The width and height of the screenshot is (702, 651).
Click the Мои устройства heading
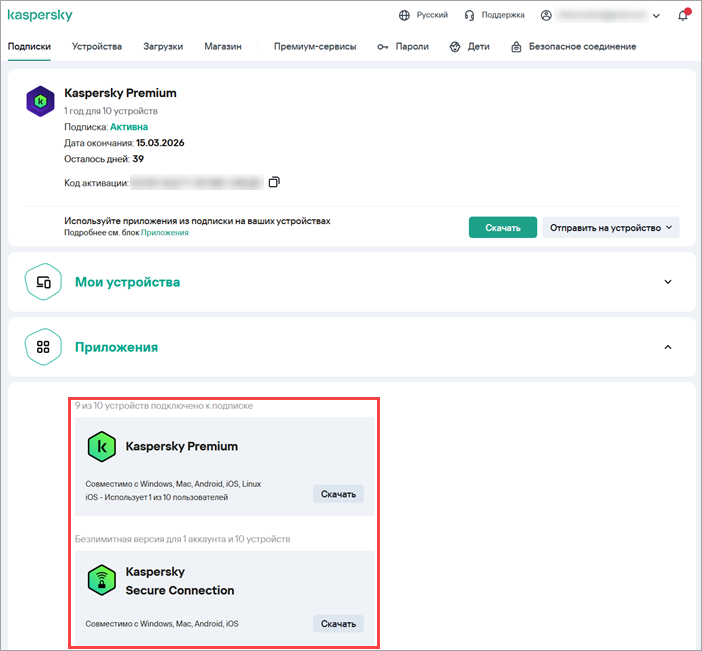pos(128,282)
